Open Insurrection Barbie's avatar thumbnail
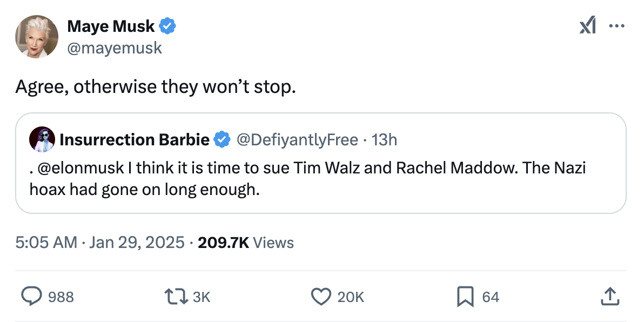Image resolution: width=644 pixels, height=322 pixels. 43,140
